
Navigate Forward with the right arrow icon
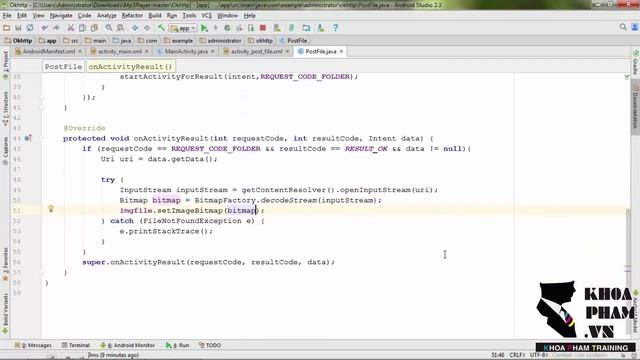click(x=147, y=28)
